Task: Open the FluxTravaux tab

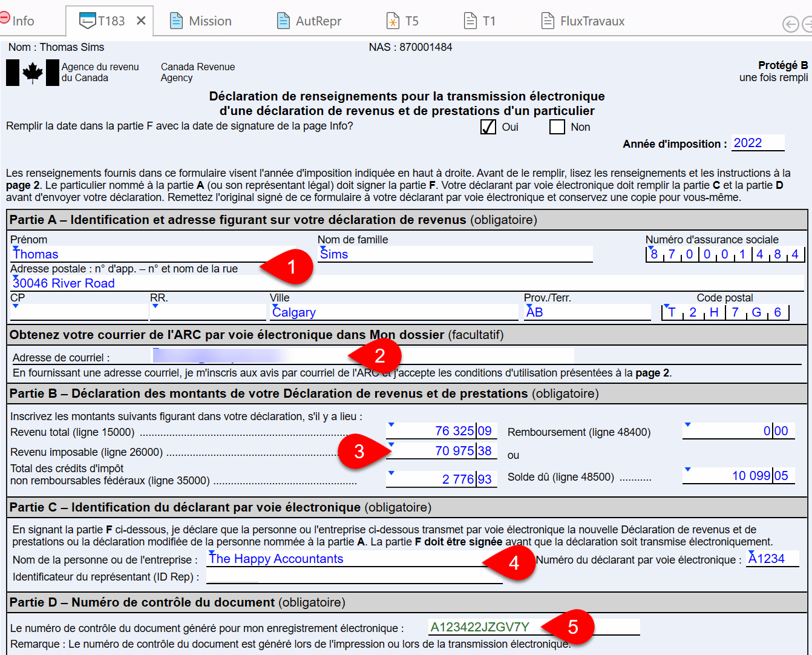Action: tap(583, 21)
